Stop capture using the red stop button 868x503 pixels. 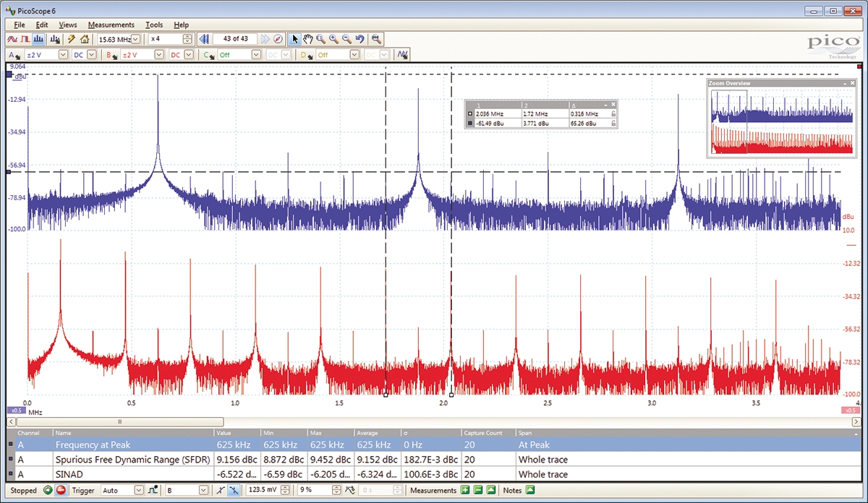coord(60,490)
